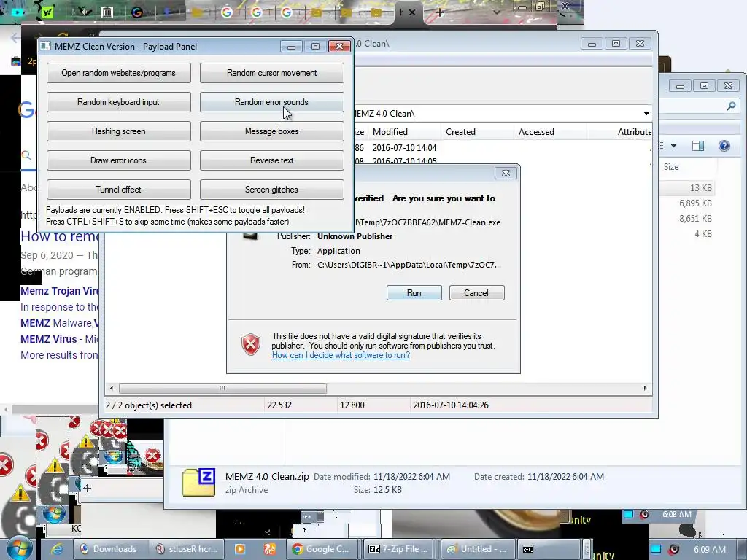747x560 pixels.
Task: Toggle Explorer preview pane icon
Action: pyautogui.click(x=698, y=146)
